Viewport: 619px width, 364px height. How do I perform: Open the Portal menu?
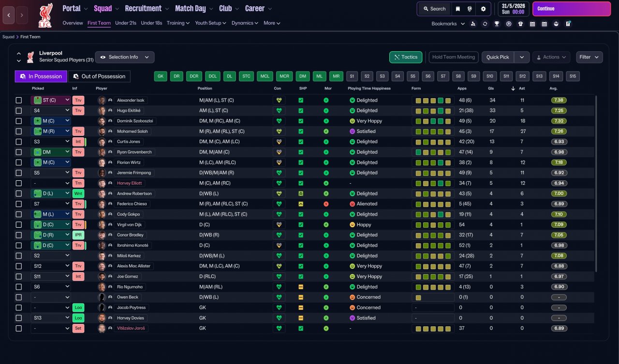[x=75, y=8]
